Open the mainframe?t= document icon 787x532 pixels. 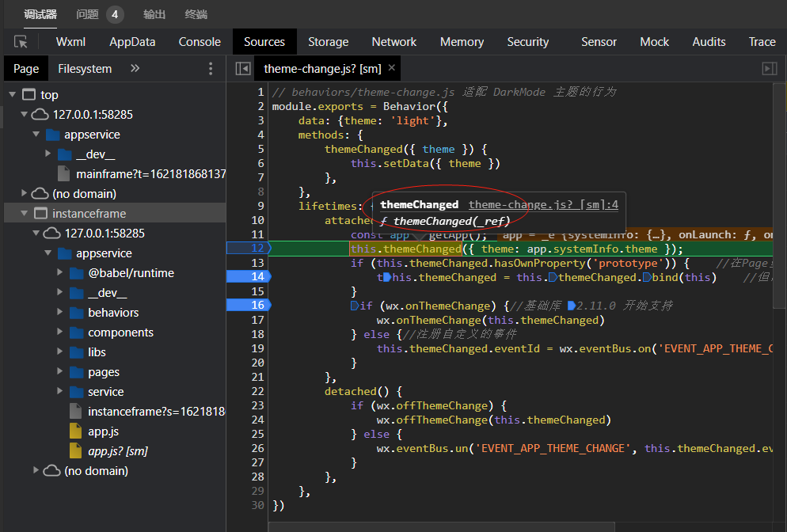(x=64, y=173)
